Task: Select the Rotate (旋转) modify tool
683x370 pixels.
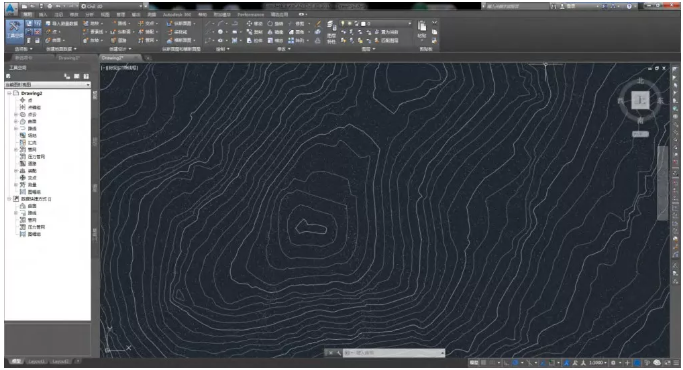Action: [275, 24]
